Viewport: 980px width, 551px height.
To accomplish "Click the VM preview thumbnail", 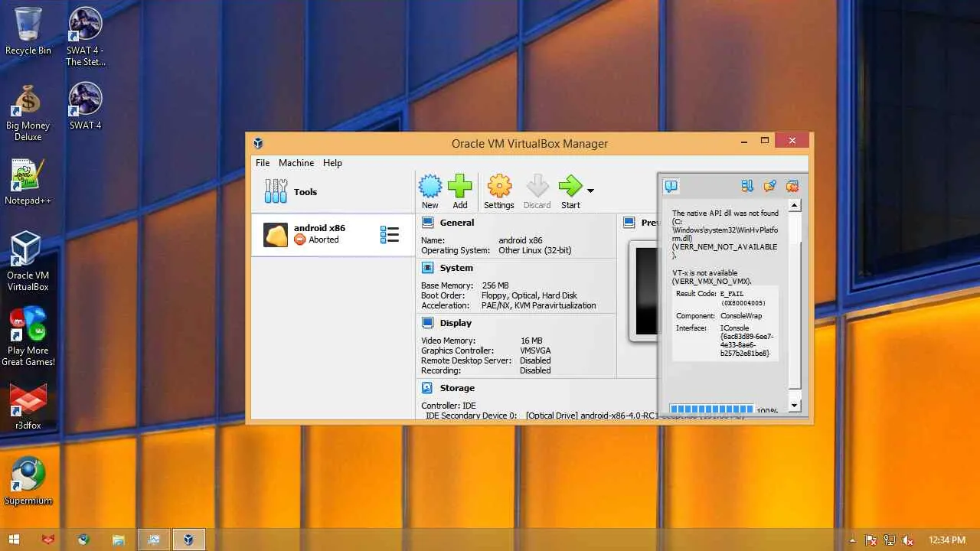I will point(643,291).
